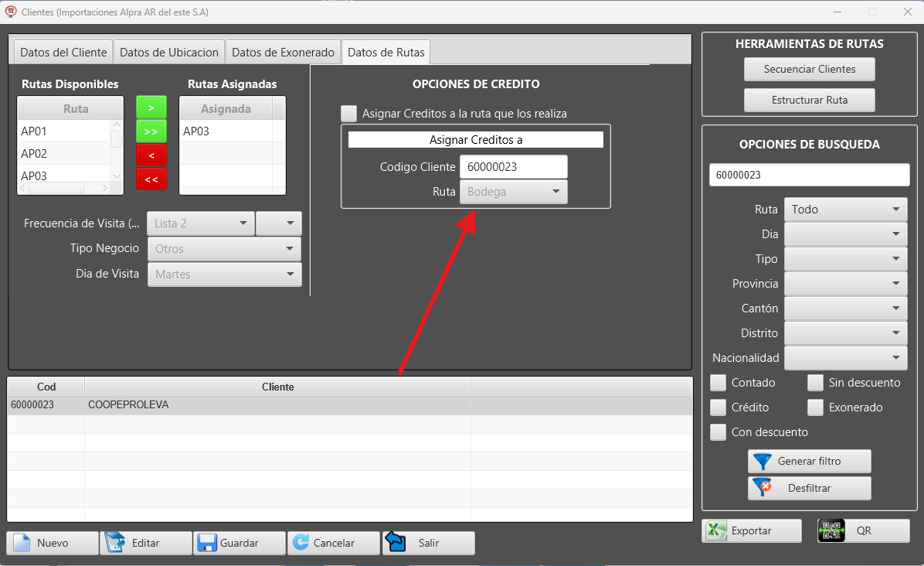
Task: Open the Ruta search dropdown showing Todo
Action: tap(845, 210)
